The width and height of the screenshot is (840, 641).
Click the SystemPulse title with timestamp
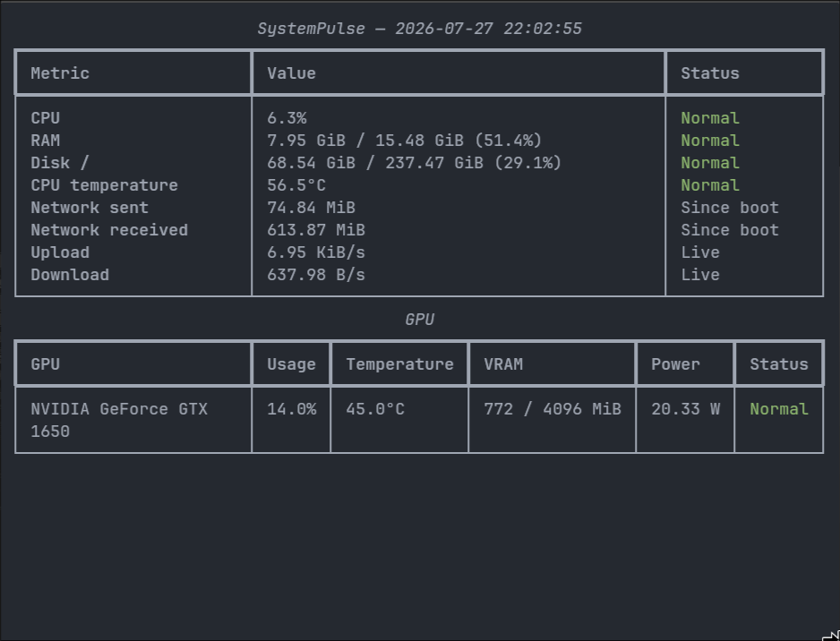coord(419,29)
